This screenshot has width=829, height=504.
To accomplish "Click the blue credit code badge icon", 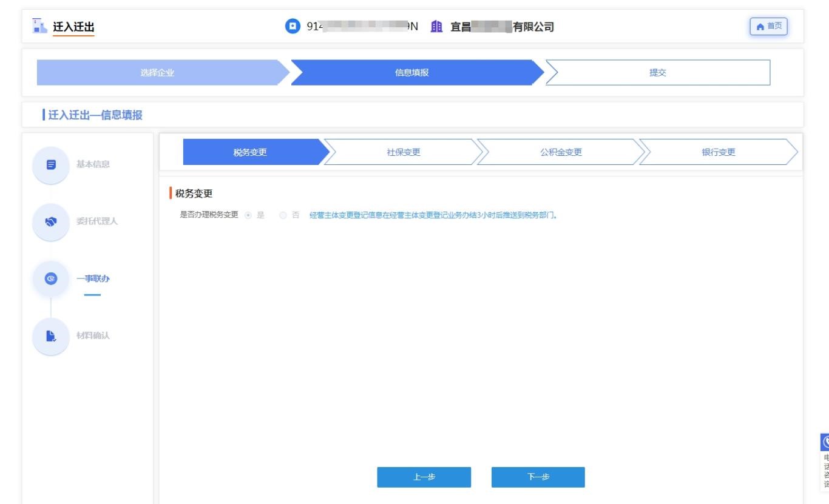I will pyautogui.click(x=293, y=27).
